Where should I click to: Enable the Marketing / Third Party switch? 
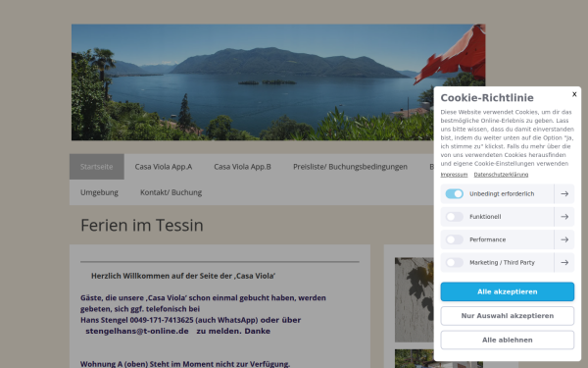(454, 262)
